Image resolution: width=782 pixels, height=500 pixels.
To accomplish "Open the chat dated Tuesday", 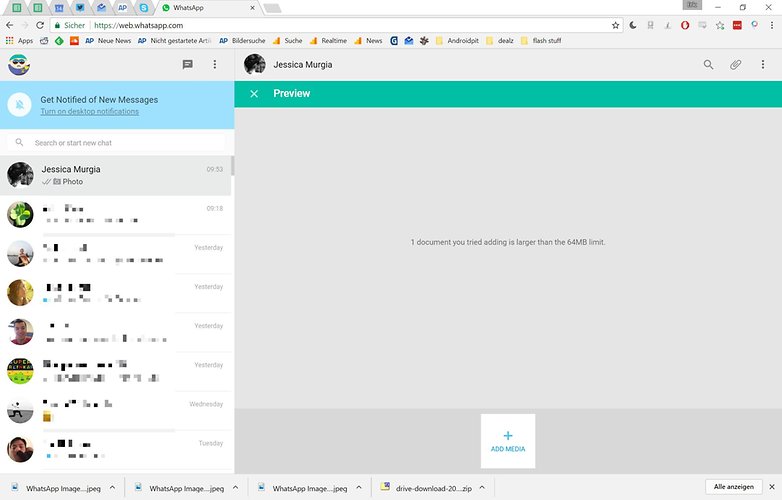I will click(116, 449).
